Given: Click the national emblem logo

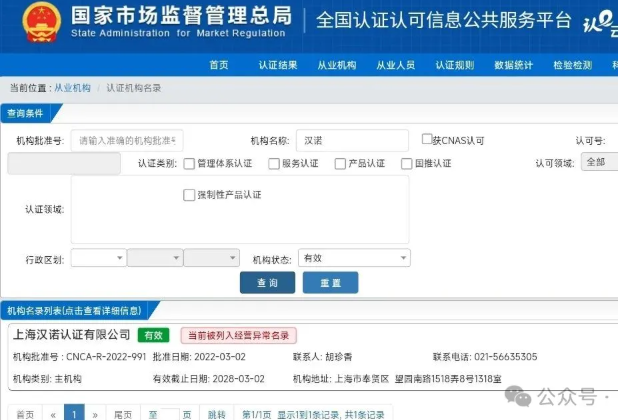Looking at the screenshot, I should (41, 22).
